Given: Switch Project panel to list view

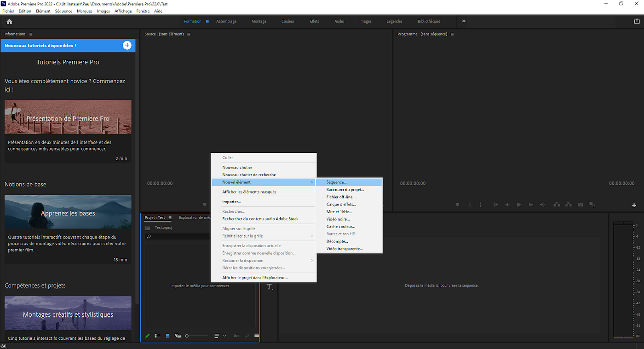Looking at the screenshot, I should click(157, 336).
